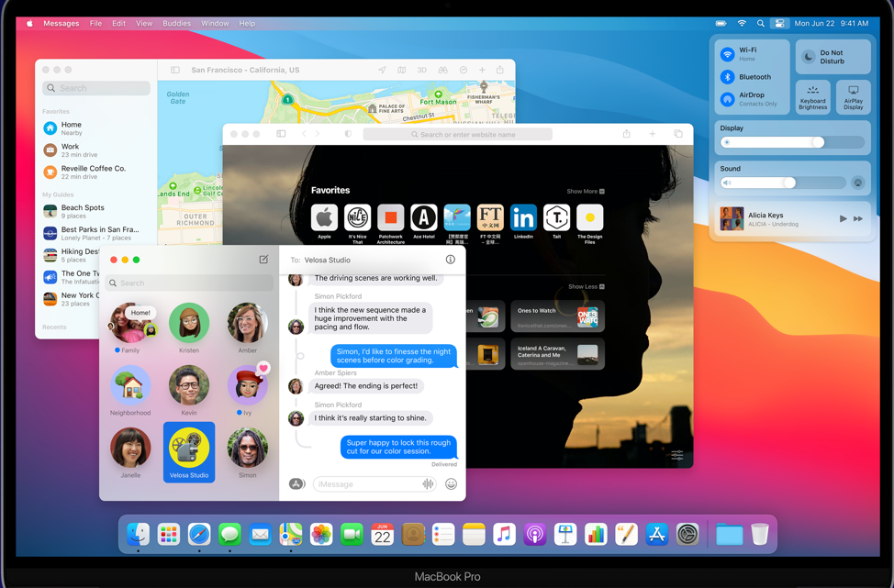The height and width of the screenshot is (588, 894).
Task: Enable Do Not Disturb
Action: click(809, 57)
